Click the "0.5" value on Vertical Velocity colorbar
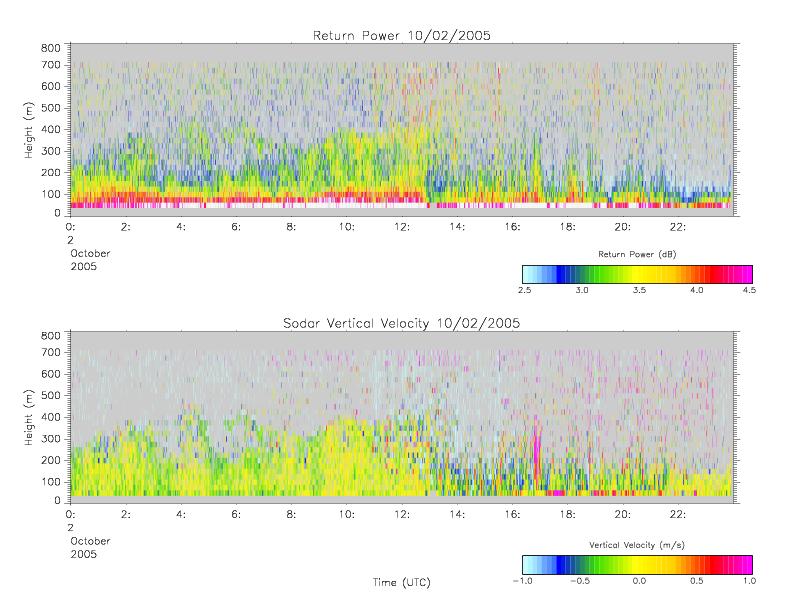The image size is (791, 611). pyautogui.click(x=697, y=581)
